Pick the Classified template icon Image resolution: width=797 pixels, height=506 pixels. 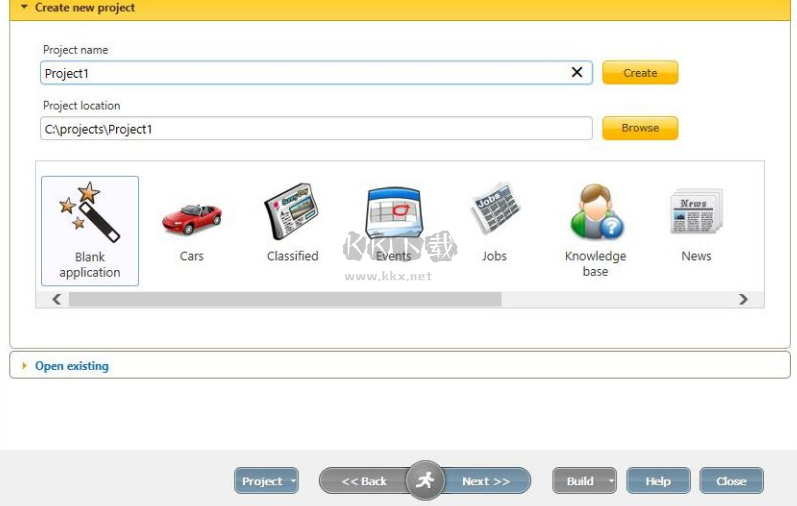[292, 212]
